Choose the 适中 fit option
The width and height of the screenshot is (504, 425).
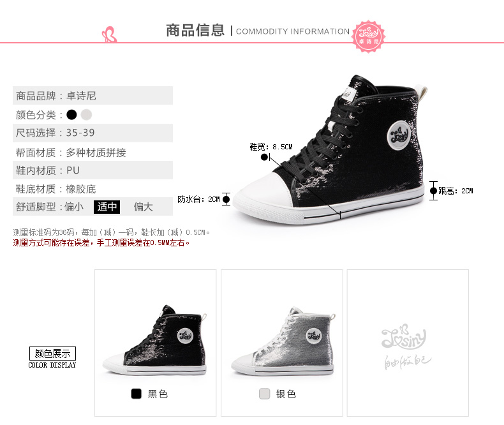[107, 207]
